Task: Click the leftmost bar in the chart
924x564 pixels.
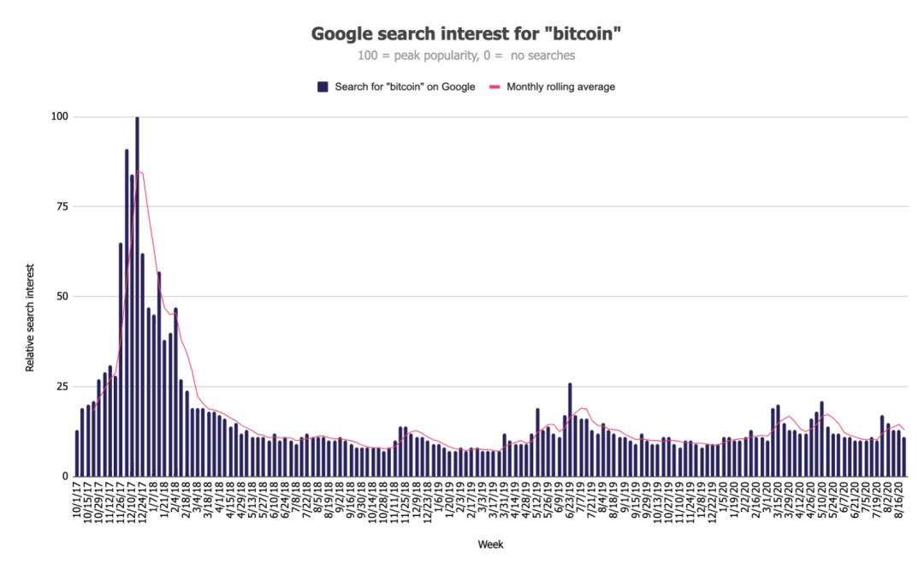Action: [x=77, y=454]
